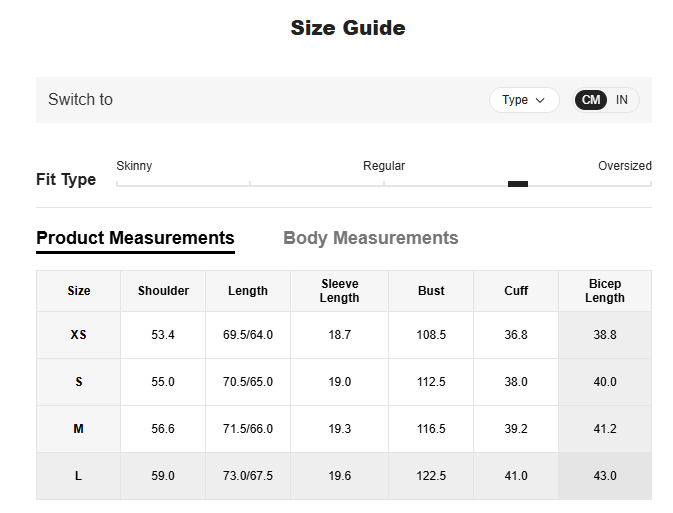
Task: Click the Skinny fit label
Action: (134, 166)
